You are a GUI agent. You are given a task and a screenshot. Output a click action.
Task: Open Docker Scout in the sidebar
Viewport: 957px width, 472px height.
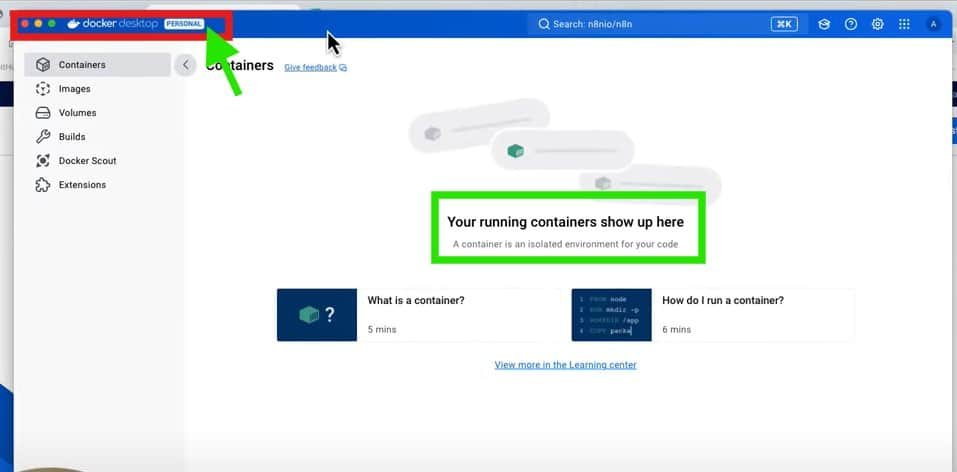click(97, 161)
